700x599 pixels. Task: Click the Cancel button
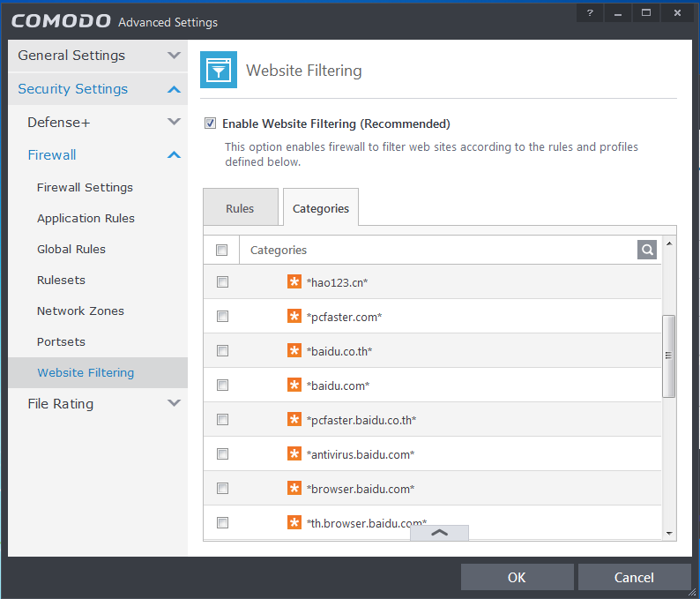[634, 577]
